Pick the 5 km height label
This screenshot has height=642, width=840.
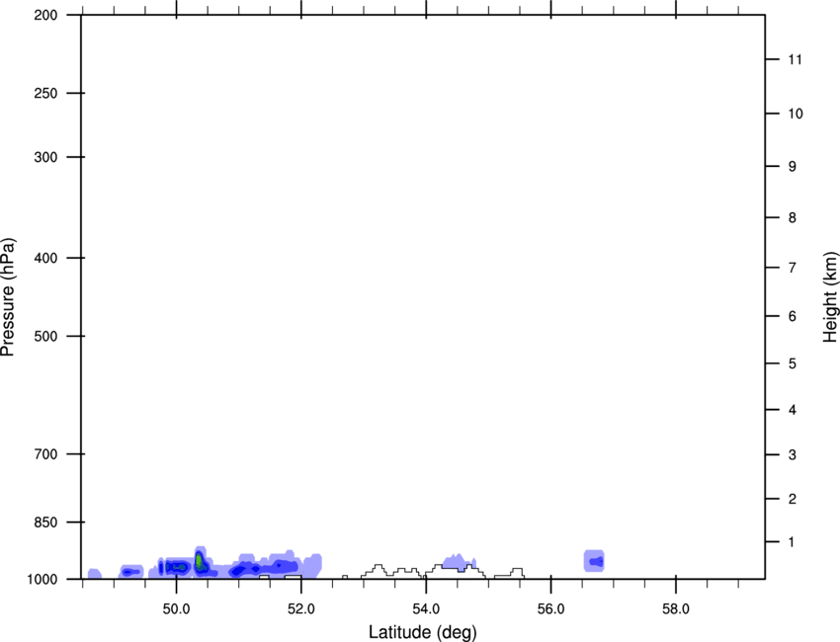click(793, 363)
